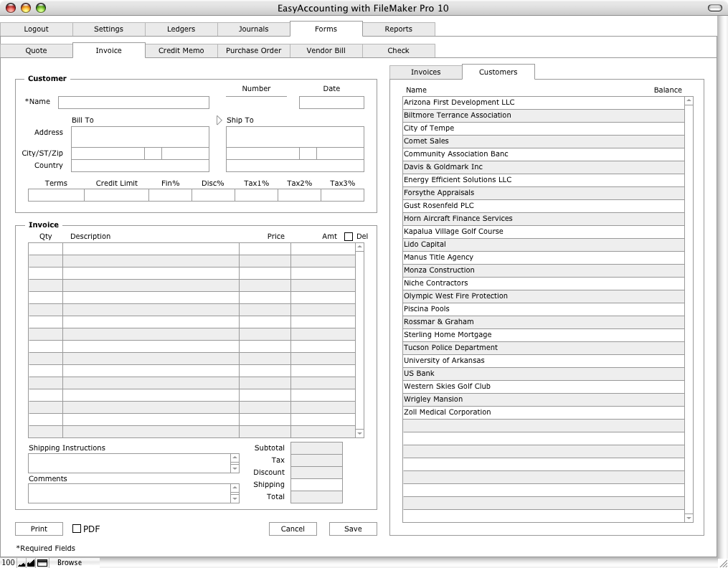Click the Disc% field

(213, 195)
